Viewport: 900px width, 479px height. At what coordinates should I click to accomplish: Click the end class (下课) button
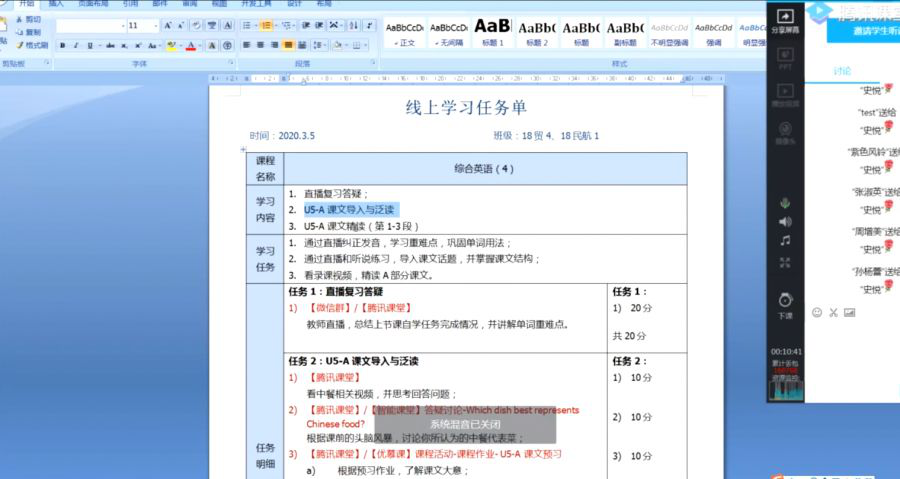(x=785, y=302)
